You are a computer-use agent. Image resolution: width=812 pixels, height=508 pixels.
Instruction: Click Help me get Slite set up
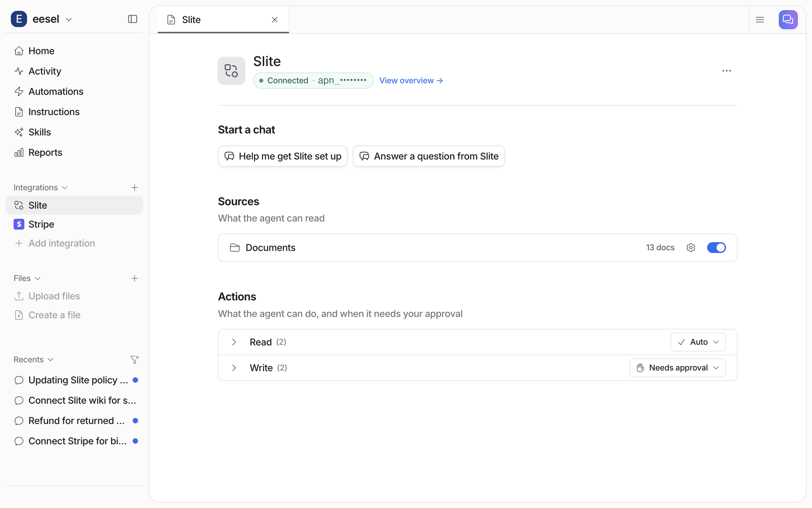coord(283,156)
